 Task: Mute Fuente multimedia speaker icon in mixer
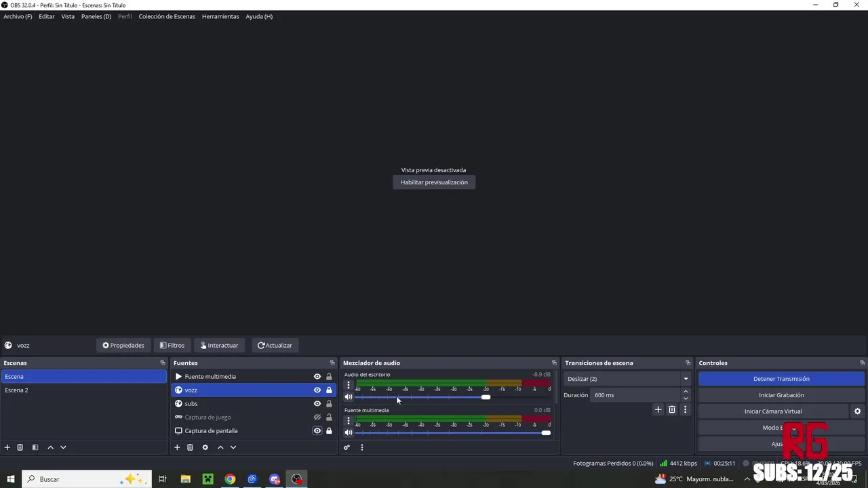pos(349,432)
